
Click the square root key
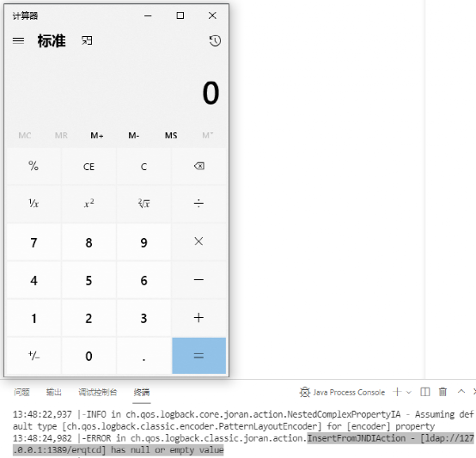(143, 204)
